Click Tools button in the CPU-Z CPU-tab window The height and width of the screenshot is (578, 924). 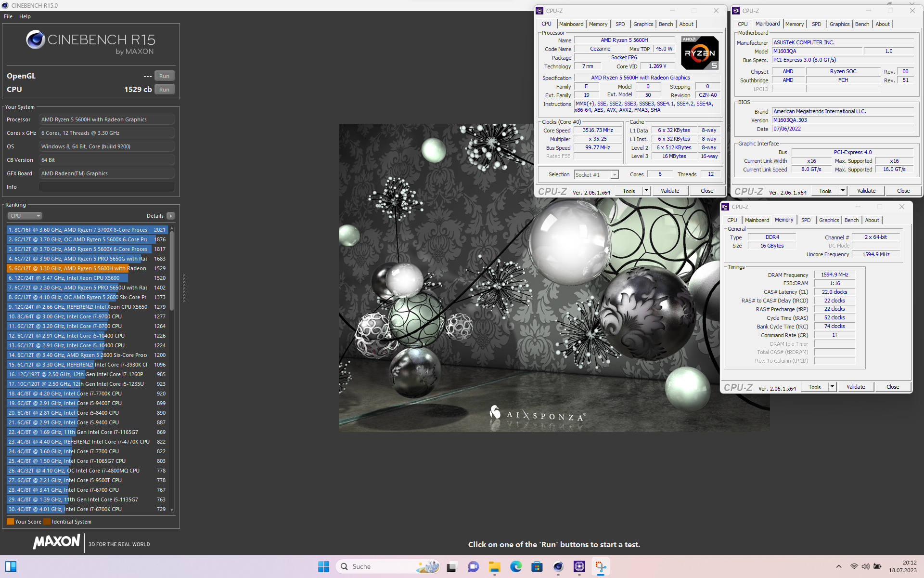(629, 191)
